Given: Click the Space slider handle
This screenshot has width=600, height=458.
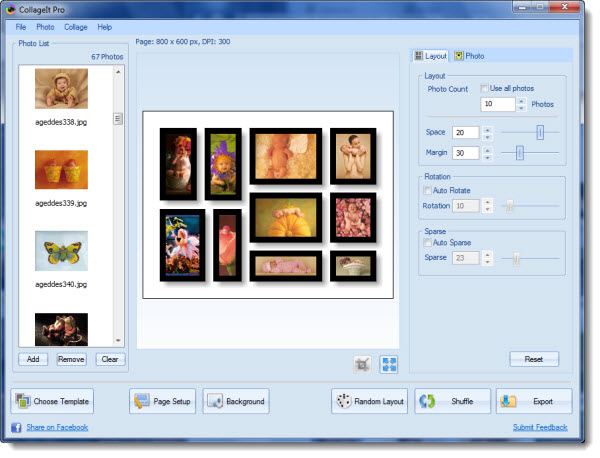Looking at the screenshot, I should tap(540, 132).
